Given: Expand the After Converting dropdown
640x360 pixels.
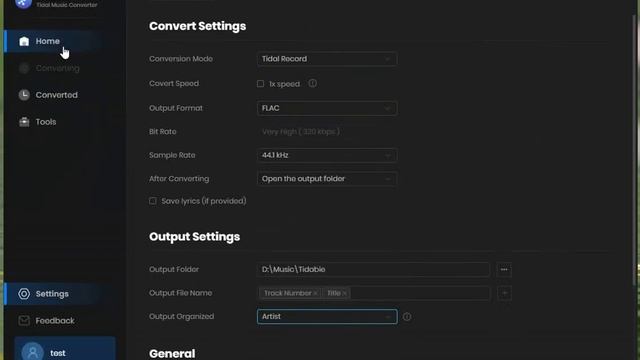Looking at the screenshot, I should point(327,179).
